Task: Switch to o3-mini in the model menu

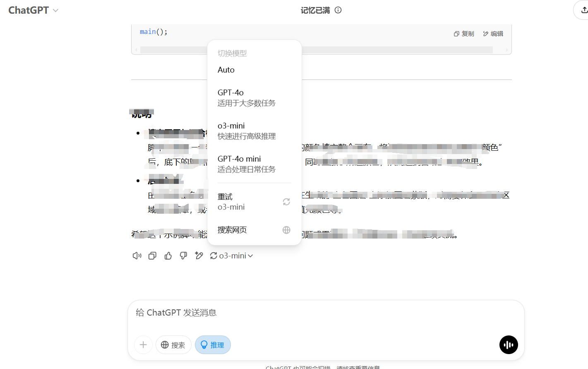Action: click(x=254, y=131)
